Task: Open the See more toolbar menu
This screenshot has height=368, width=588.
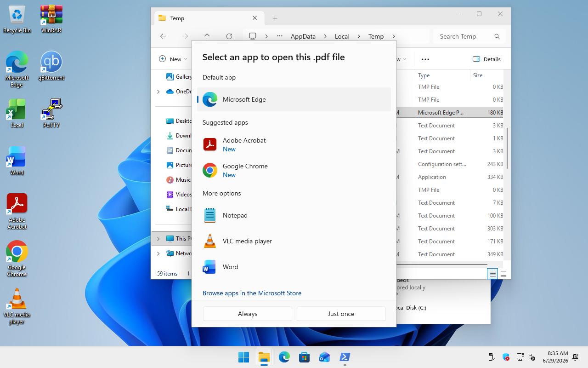Action: (x=425, y=59)
